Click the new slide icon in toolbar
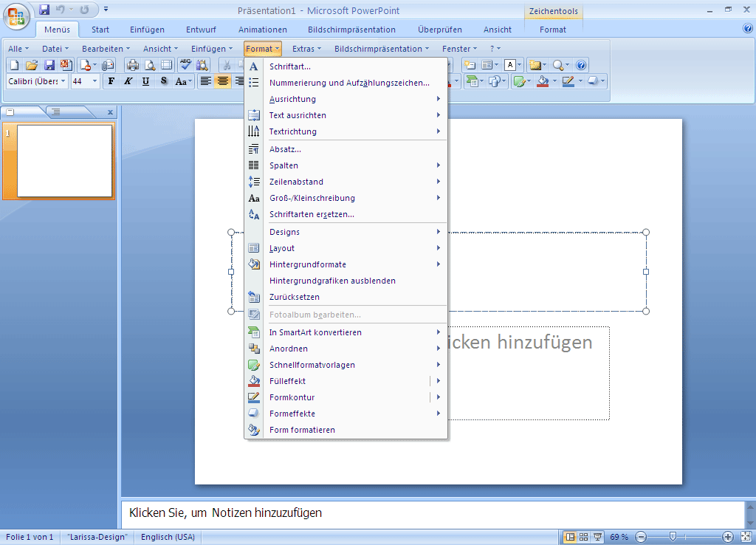 [x=470, y=65]
